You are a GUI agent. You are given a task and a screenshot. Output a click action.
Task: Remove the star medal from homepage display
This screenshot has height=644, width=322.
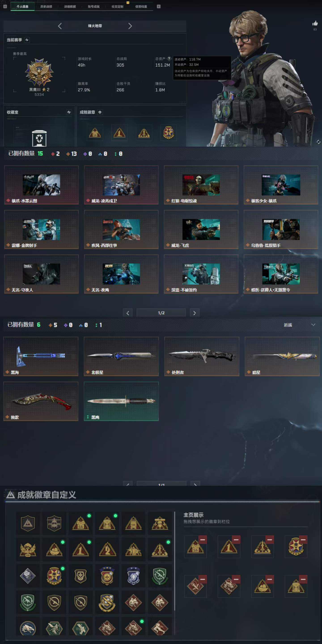pos(303,540)
